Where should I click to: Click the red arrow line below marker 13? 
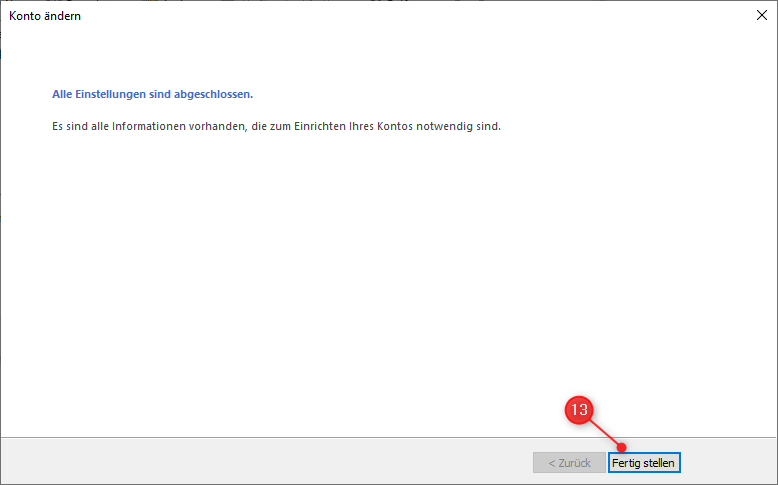pos(603,430)
